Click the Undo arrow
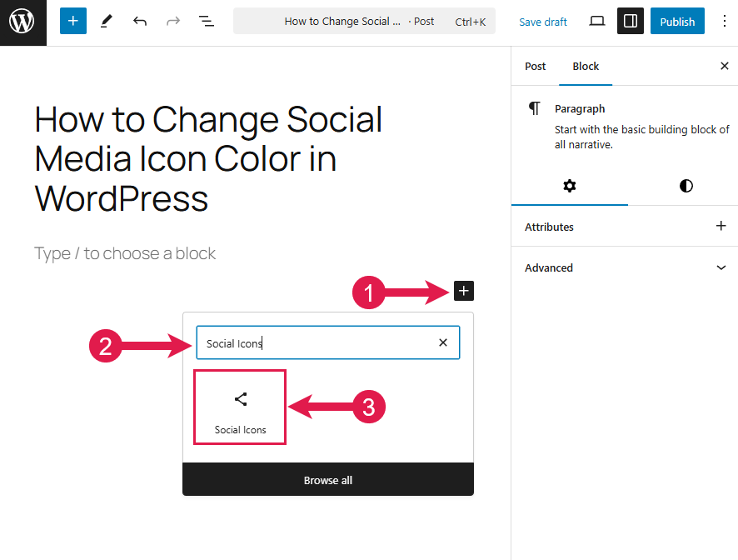Image resolution: width=738 pixels, height=560 pixels. coord(140,22)
